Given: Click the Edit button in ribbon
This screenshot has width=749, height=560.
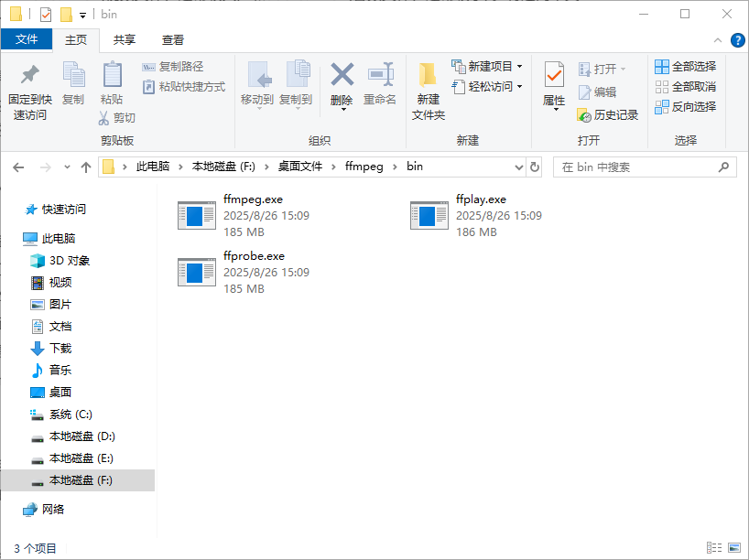Looking at the screenshot, I should pos(597,92).
